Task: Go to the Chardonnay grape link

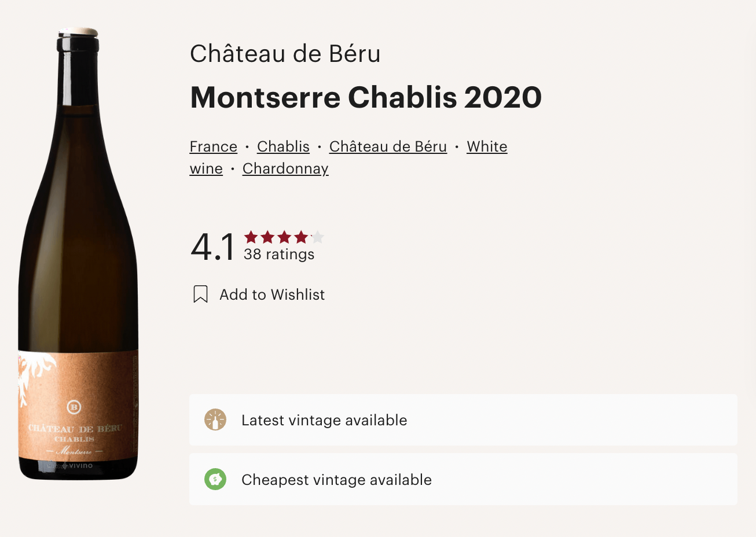Action: pos(285,169)
